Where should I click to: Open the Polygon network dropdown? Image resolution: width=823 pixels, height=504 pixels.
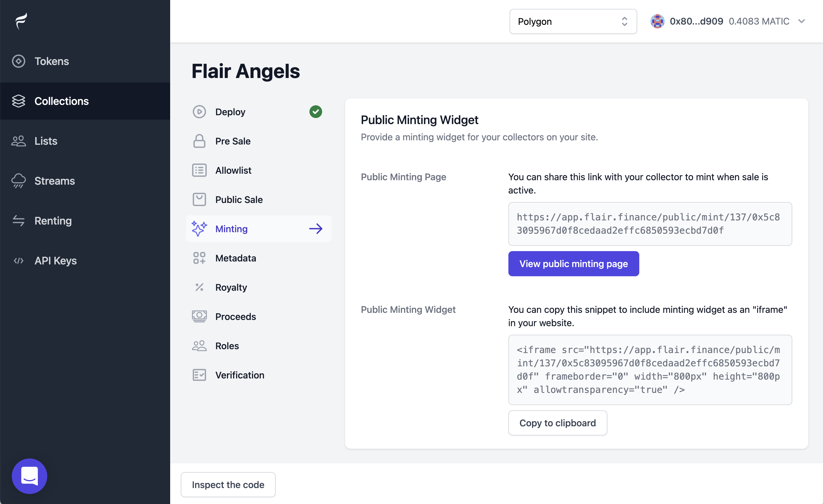573,21
